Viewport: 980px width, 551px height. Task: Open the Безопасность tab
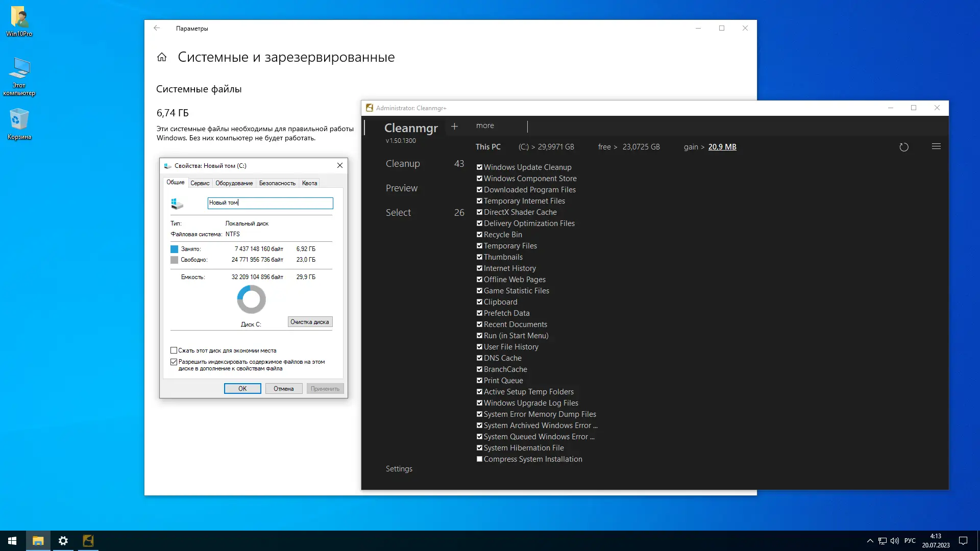click(277, 183)
